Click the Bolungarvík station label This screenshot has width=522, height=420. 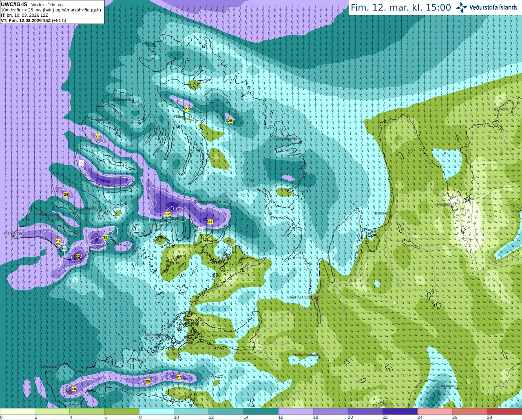pyautogui.click(x=122, y=99)
